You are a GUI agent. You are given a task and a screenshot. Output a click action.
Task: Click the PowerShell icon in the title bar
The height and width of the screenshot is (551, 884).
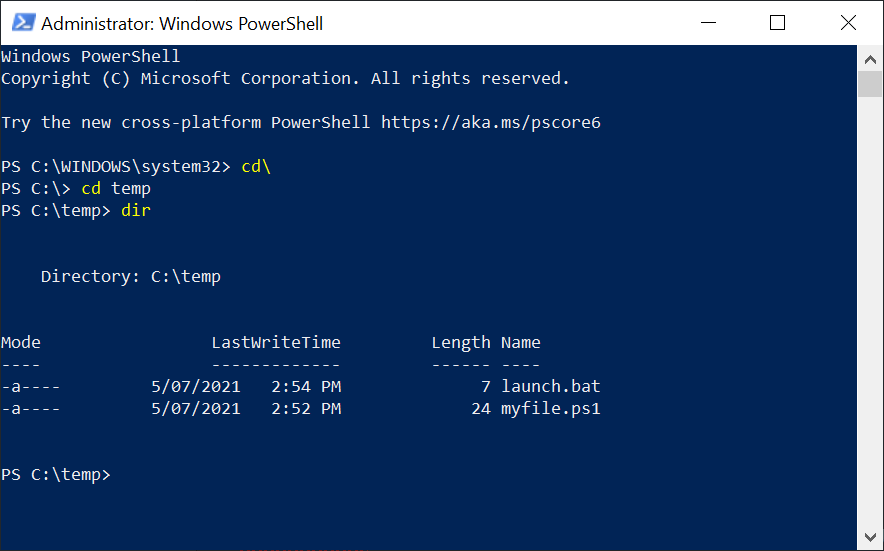click(22, 22)
